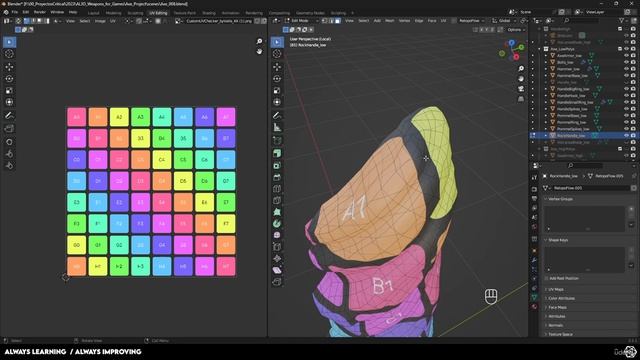This screenshot has height=360, width=640.
Task: Open the UV menu in UV editor header
Action: click(113, 21)
